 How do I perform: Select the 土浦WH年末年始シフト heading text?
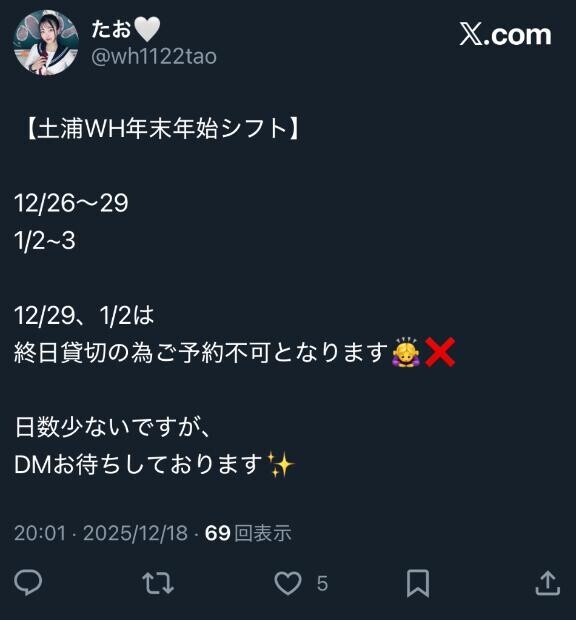click(x=162, y=129)
